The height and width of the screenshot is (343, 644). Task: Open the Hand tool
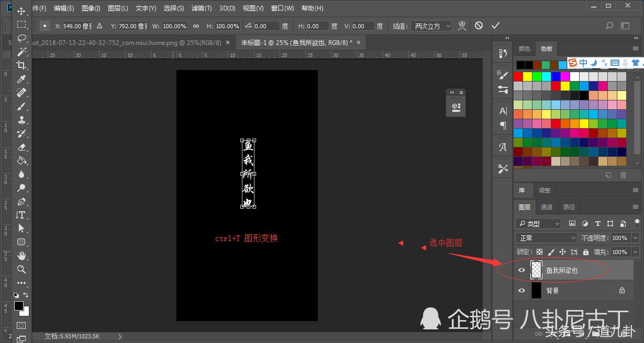[x=22, y=256]
